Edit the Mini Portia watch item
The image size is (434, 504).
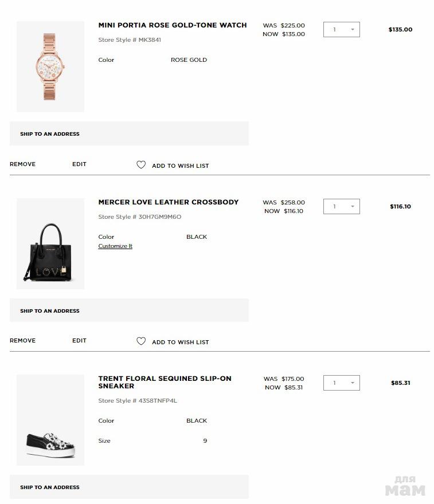coord(79,164)
